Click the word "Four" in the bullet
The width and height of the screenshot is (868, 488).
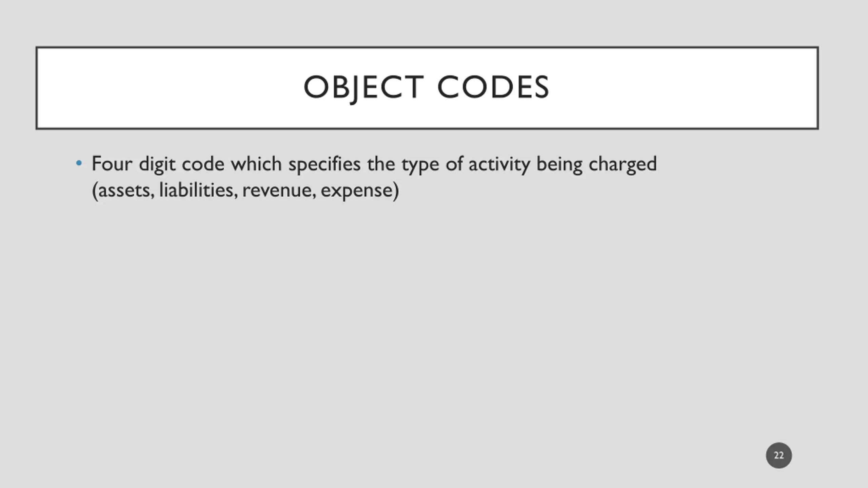[112, 164]
